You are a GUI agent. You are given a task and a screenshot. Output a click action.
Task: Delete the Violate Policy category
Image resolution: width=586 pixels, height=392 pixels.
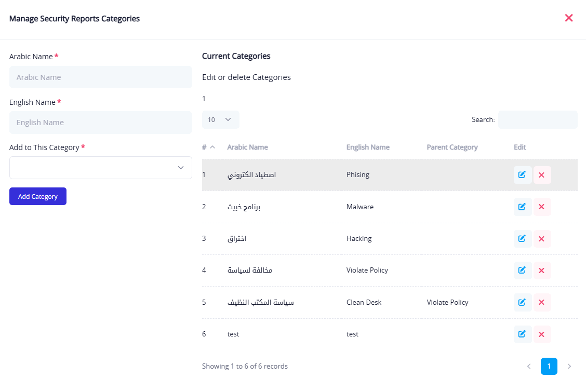point(541,271)
